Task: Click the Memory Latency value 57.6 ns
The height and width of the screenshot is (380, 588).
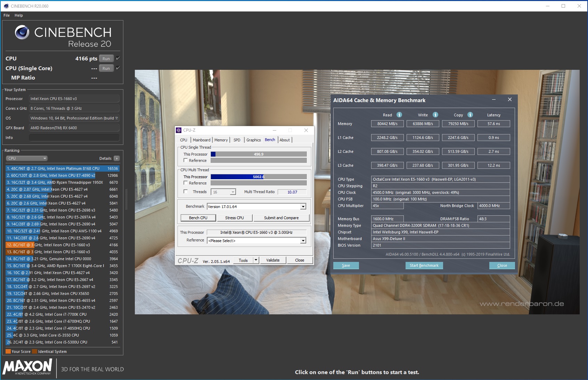Action: click(494, 124)
